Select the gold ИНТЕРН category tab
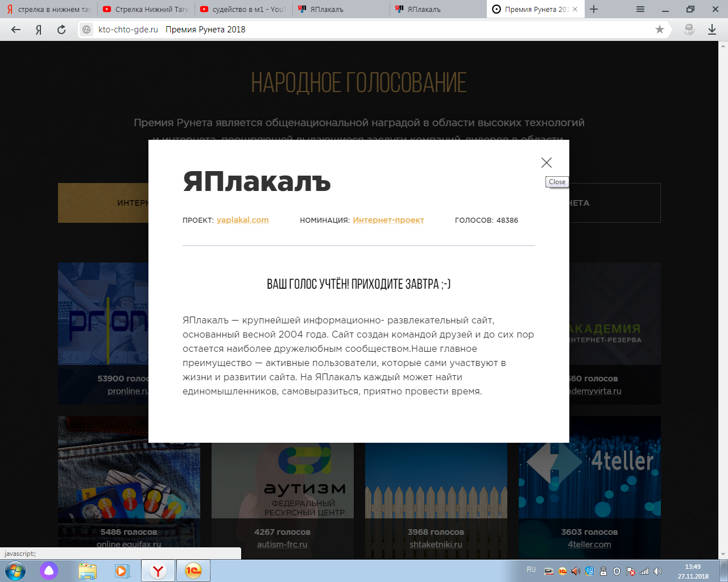 [x=103, y=203]
